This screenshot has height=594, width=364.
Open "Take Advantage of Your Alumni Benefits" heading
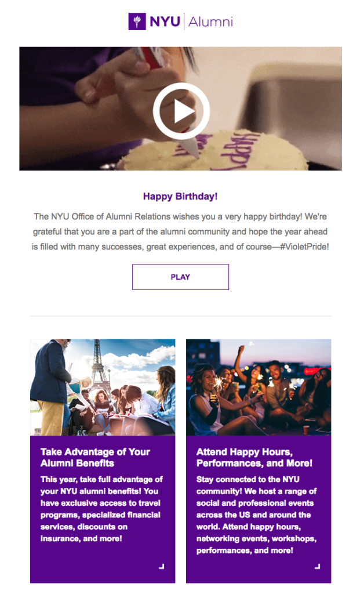(x=95, y=458)
